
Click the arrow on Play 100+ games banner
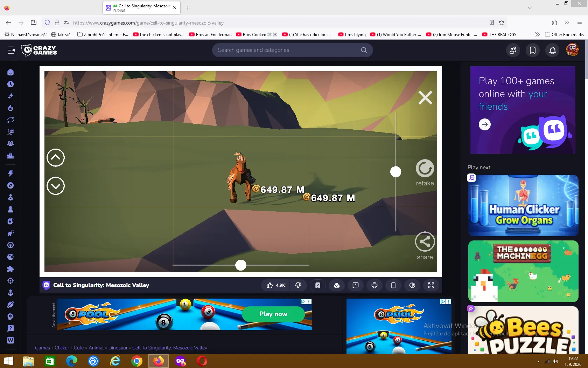pos(485,124)
